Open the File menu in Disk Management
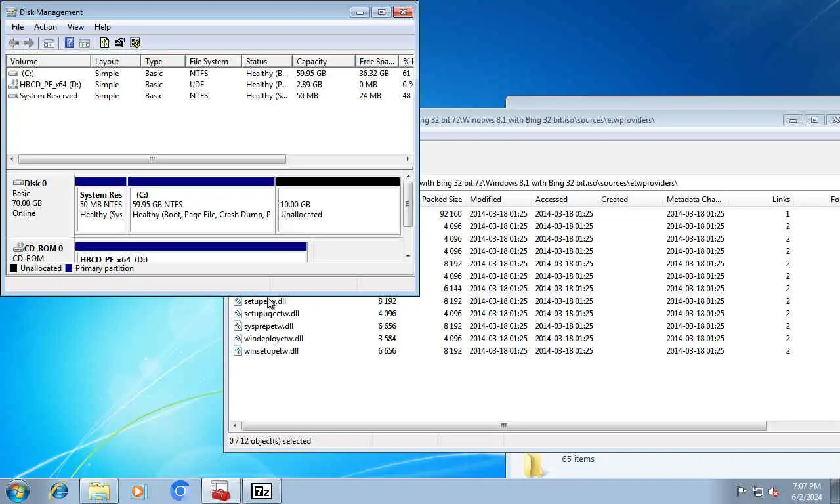The width and height of the screenshot is (840, 504). pos(18,27)
